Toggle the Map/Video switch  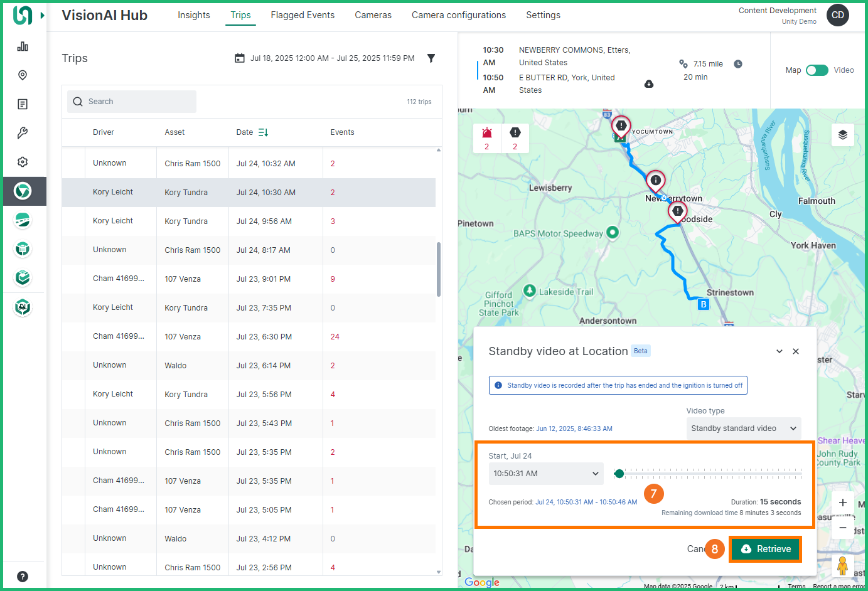coord(817,70)
